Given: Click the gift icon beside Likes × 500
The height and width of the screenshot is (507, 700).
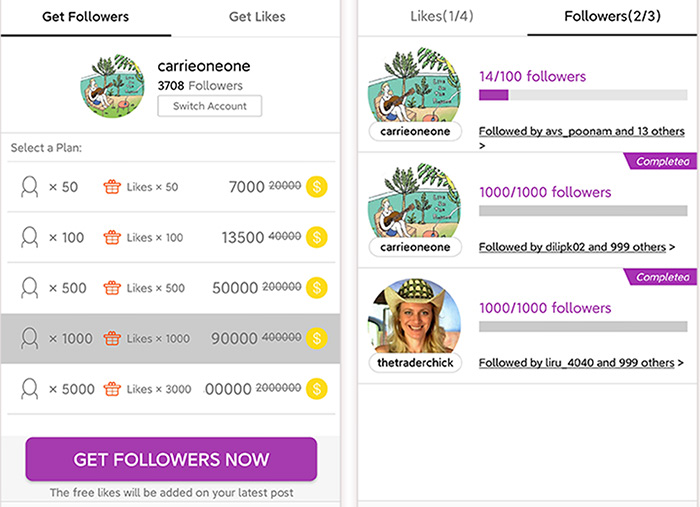Looking at the screenshot, I should pos(112,288).
